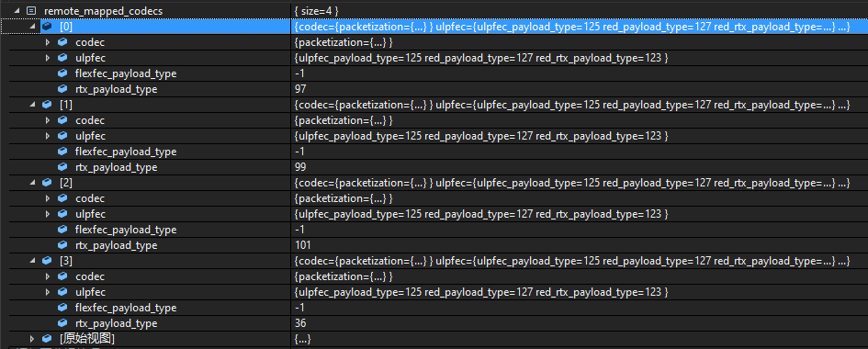The width and height of the screenshot is (868, 349).
Task: Click ulpfec value text under element [3]
Action: (x=481, y=292)
